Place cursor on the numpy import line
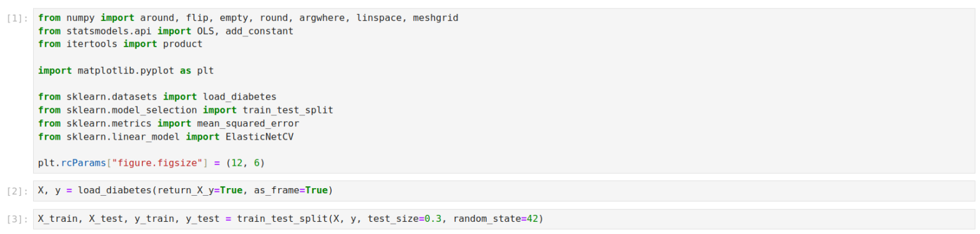The image size is (980, 234). [x=248, y=18]
